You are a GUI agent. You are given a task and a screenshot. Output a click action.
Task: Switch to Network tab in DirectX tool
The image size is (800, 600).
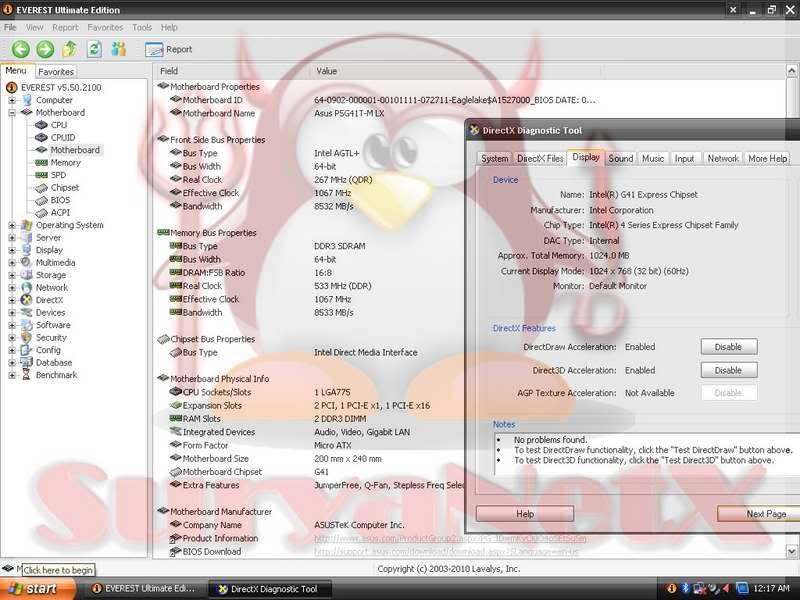coord(723,159)
